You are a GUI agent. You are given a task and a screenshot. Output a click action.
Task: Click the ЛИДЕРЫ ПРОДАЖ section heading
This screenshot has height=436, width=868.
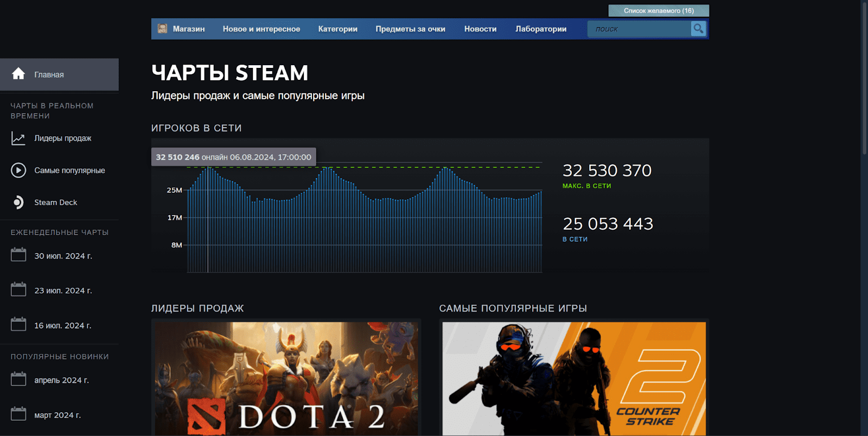click(x=197, y=308)
